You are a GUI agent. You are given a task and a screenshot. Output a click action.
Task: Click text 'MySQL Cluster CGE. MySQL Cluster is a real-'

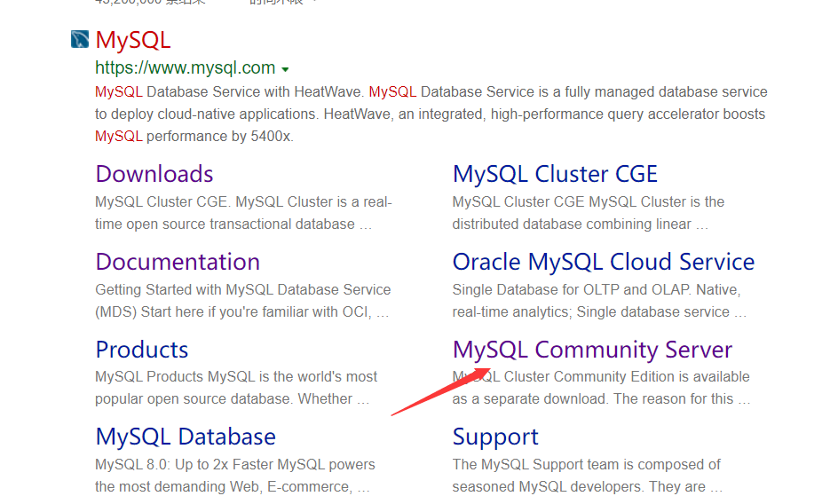243,202
